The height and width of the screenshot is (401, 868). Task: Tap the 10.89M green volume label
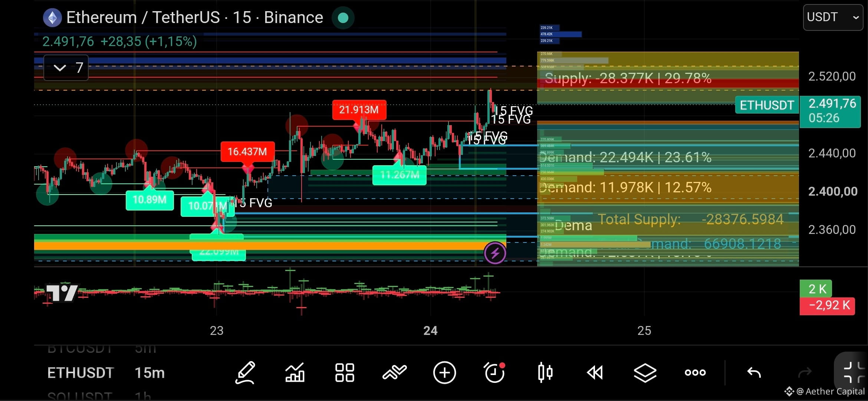pos(149,200)
